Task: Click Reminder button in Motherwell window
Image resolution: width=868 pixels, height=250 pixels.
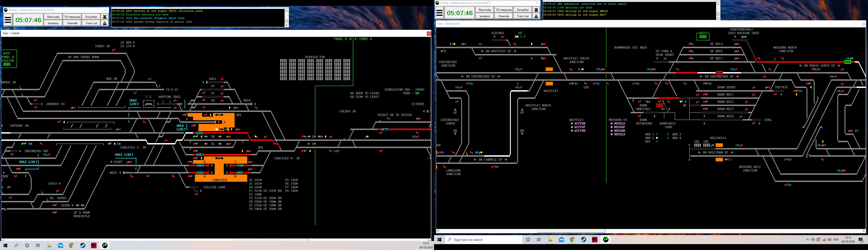Action: coord(485,10)
